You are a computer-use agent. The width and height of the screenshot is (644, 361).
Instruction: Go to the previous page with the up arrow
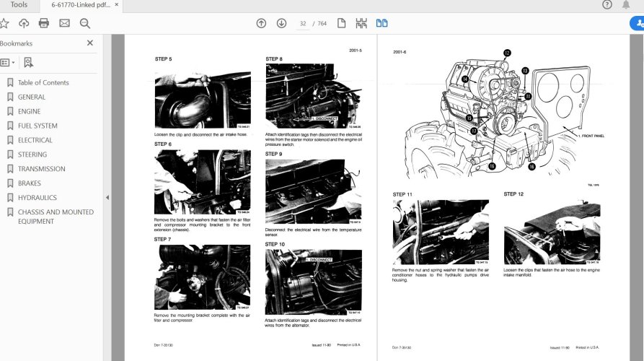point(261,23)
